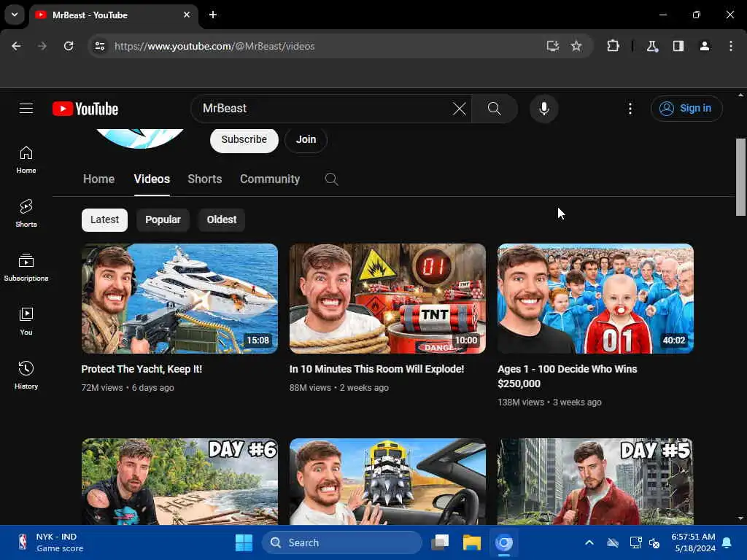
Task: Install app icon in address bar
Action: coord(553,46)
